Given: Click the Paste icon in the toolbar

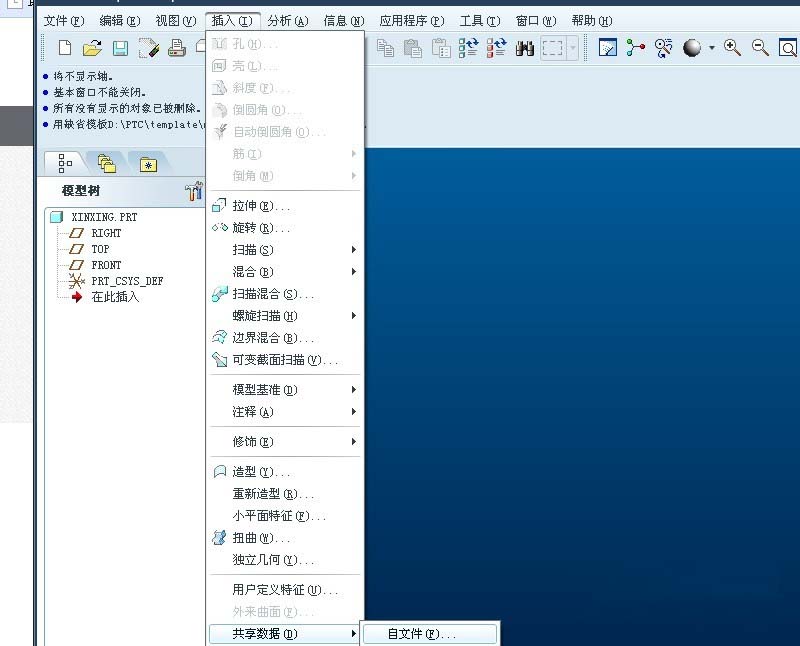Looking at the screenshot, I should tap(412, 48).
